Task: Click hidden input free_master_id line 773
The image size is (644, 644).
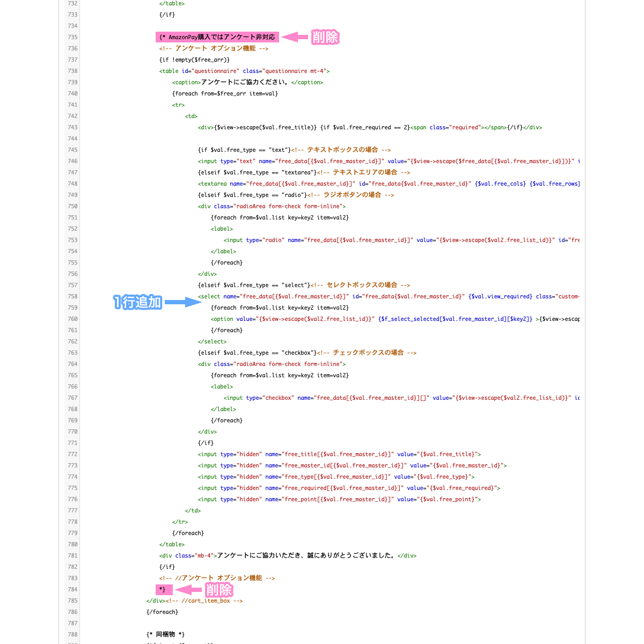Action: point(352,465)
